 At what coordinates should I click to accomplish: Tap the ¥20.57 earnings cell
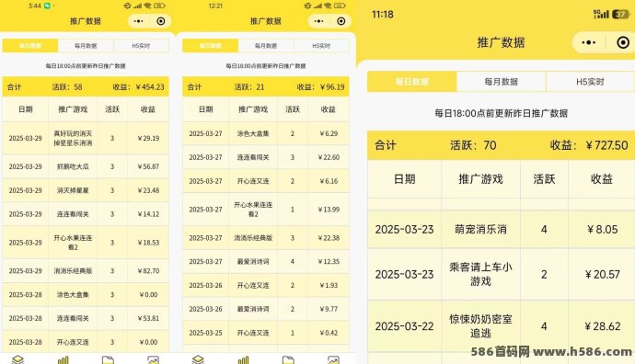click(x=602, y=274)
